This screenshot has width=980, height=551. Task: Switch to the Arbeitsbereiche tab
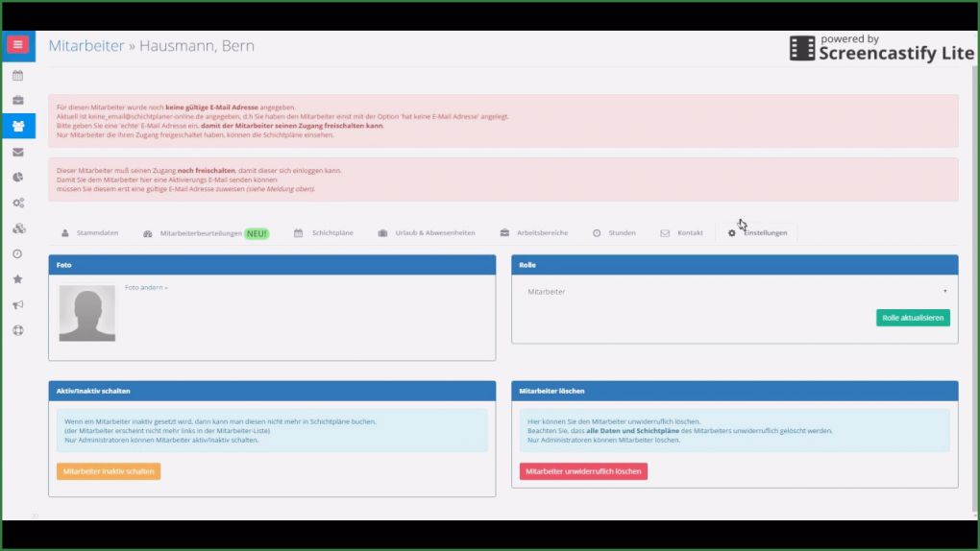click(534, 233)
